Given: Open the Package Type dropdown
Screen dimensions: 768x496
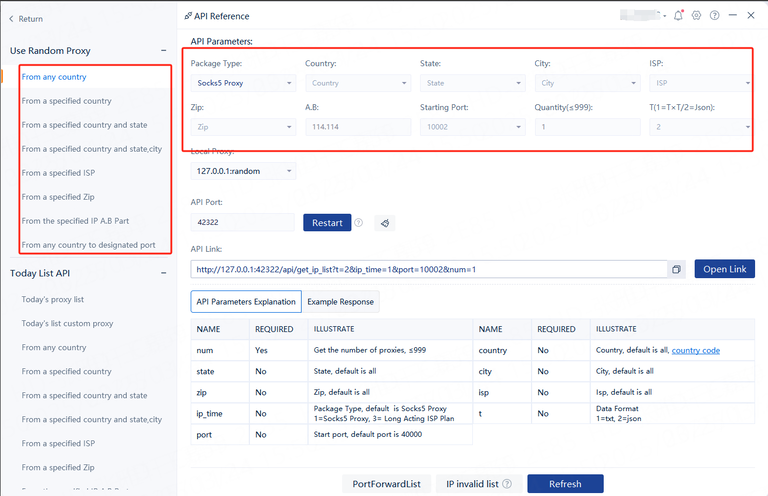Looking at the screenshot, I should [243, 83].
